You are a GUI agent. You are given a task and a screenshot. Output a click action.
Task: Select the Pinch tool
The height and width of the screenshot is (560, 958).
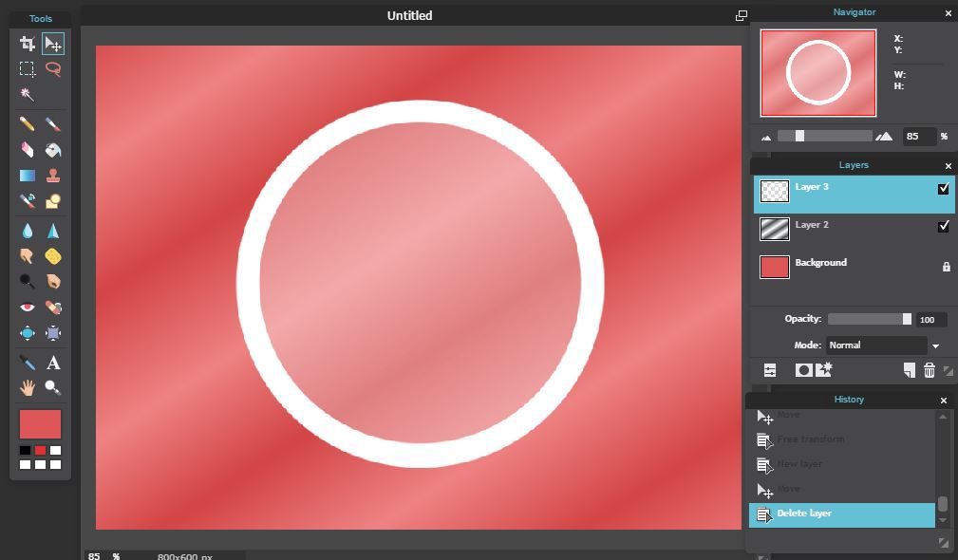[53, 333]
